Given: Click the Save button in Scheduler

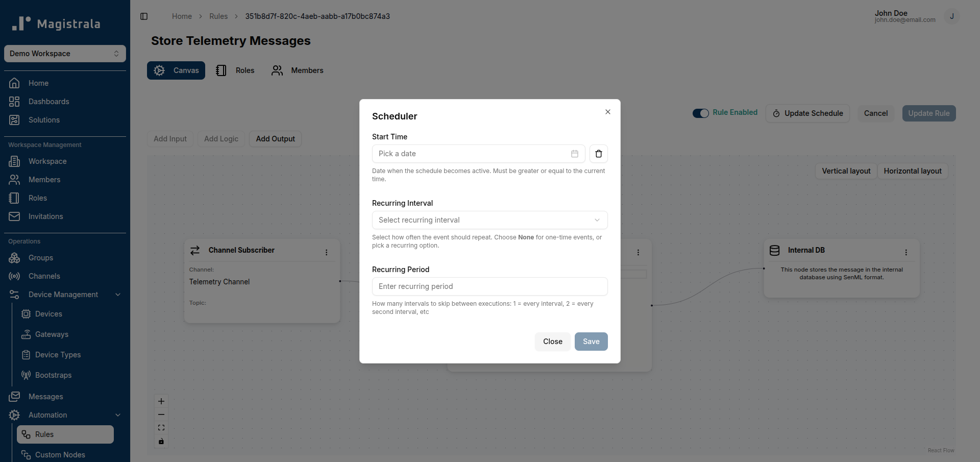Looking at the screenshot, I should tap(591, 342).
